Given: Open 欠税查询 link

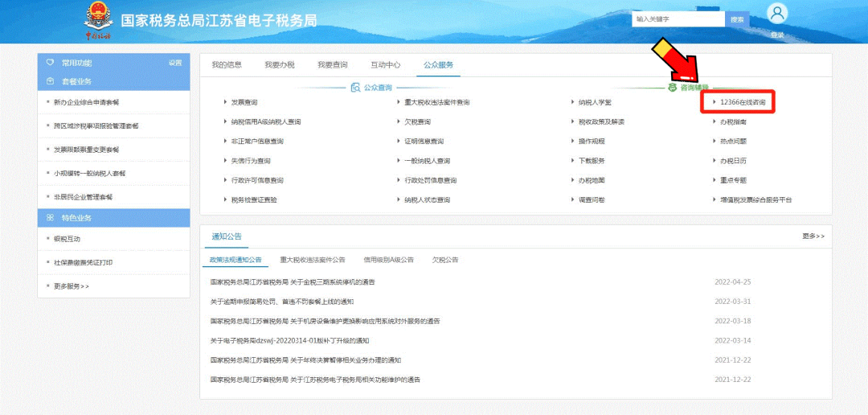Looking at the screenshot, I should tap(417, 122).
